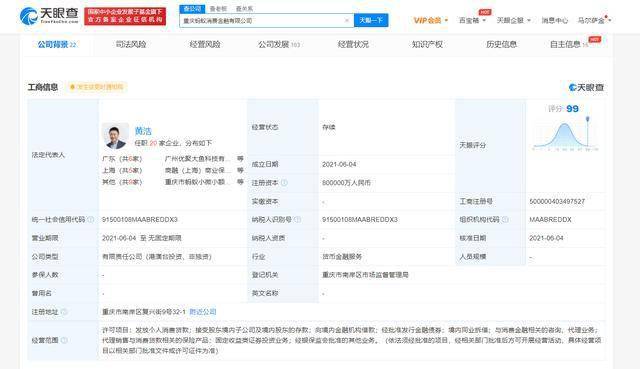The height and width of the screenshot is (369, 640).
Task: Open 重庆市蚂蚁小微小额 company link
Action: (x=198, y=182)
